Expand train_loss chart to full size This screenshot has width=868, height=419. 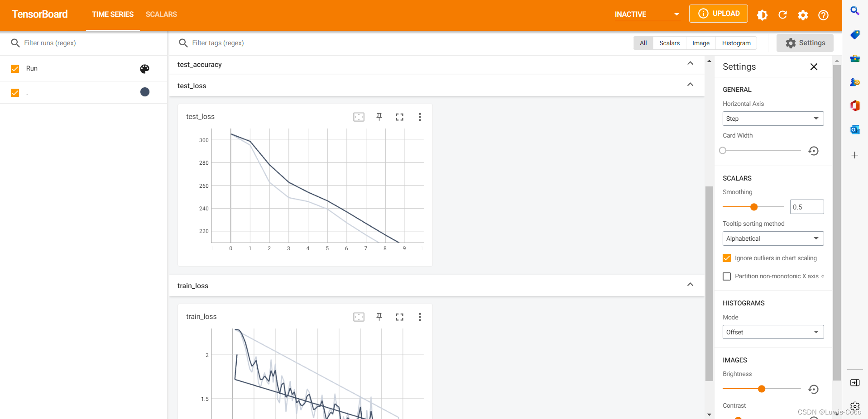pyautogui.click(x=399, y=317)
